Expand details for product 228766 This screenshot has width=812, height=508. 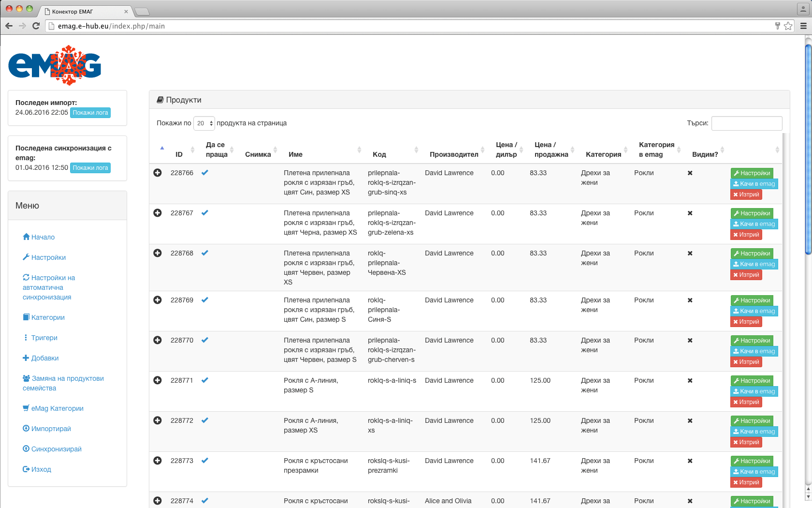[158, 173]
